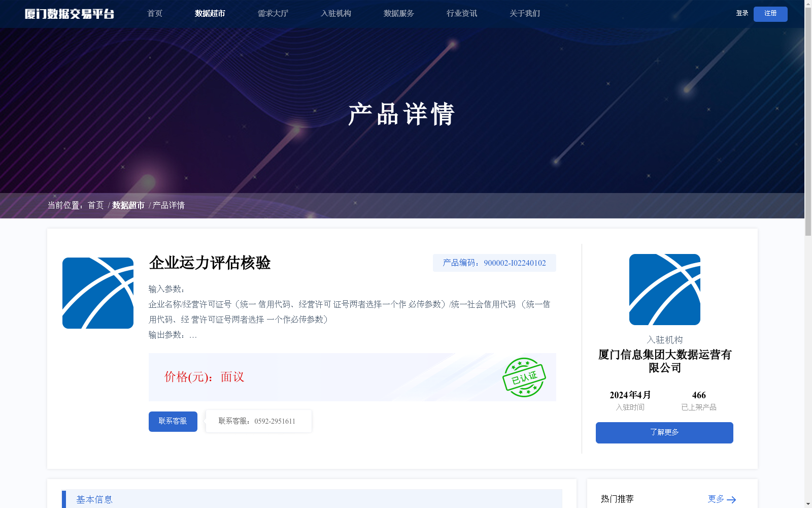Screen dimensions: 812x508
Task: Click the 热门推荐 heading
Action: click(x=617, y=499)
